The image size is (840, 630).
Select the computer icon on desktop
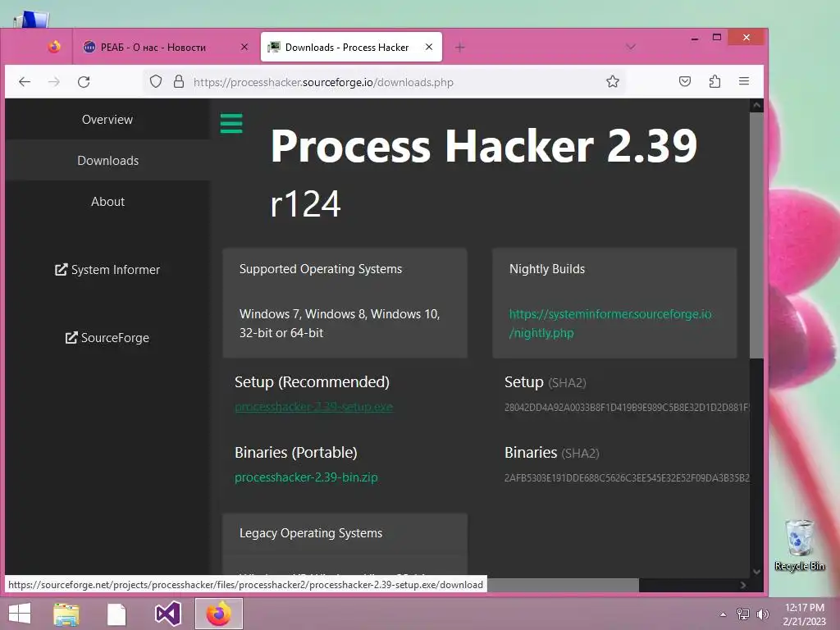coord(32,20)
